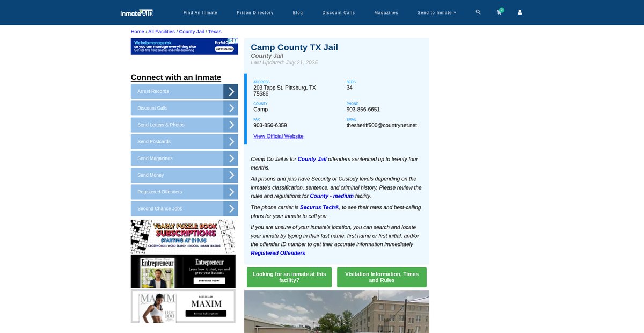Click the arrow beside Send Money
This screenshot has width=644, height=333.
[231, 175]
